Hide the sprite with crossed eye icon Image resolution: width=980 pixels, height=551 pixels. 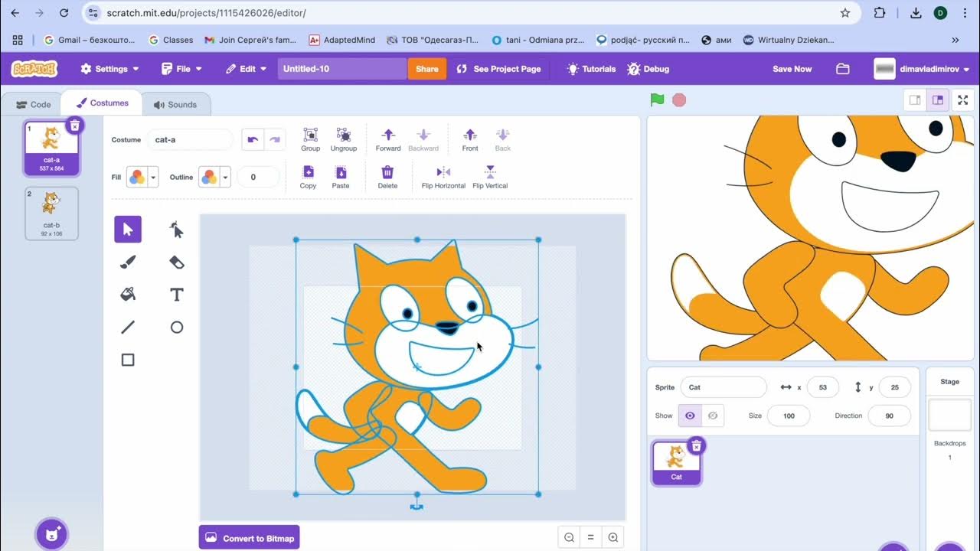tap(713, 416)
